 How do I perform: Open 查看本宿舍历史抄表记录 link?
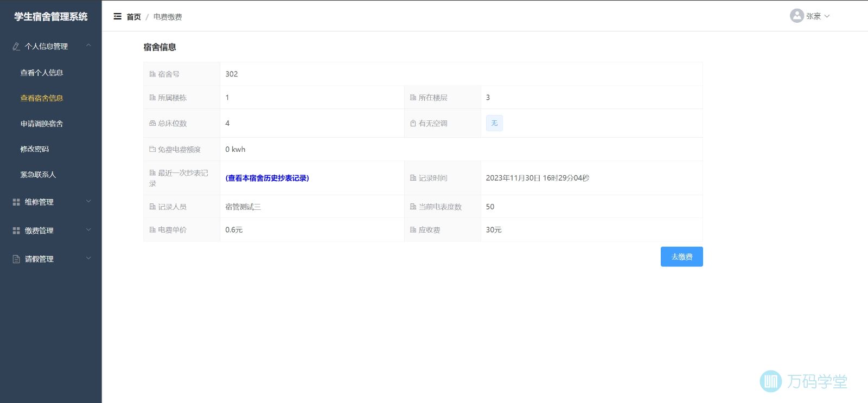(267, 178)
